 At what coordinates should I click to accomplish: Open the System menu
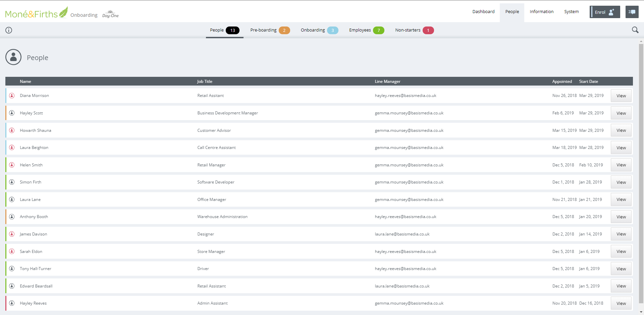[x=571, y=12]
